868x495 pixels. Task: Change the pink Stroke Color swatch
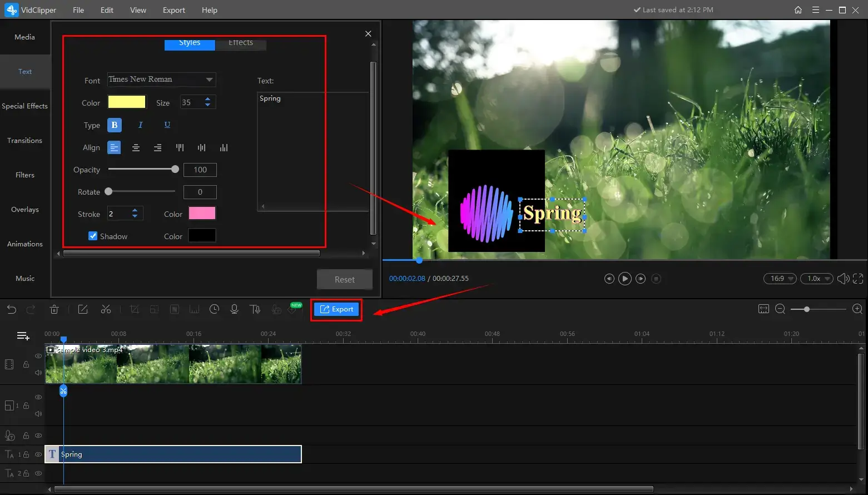202,213
